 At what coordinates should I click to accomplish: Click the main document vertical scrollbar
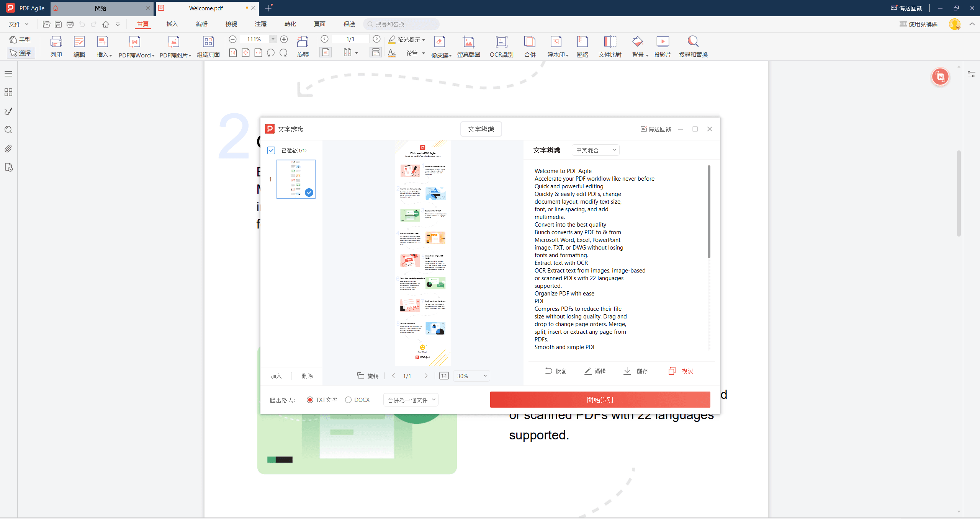point(959,193)
